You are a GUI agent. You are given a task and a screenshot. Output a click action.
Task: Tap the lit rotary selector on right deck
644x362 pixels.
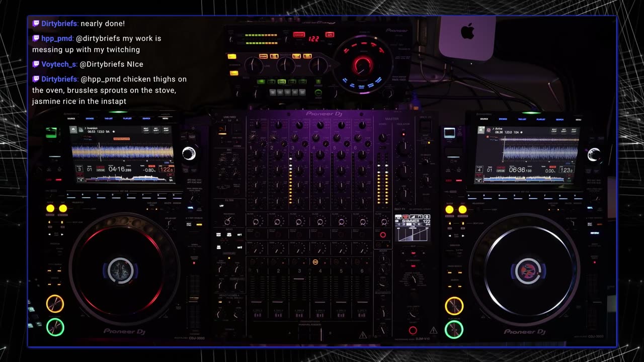coord(594,154)
